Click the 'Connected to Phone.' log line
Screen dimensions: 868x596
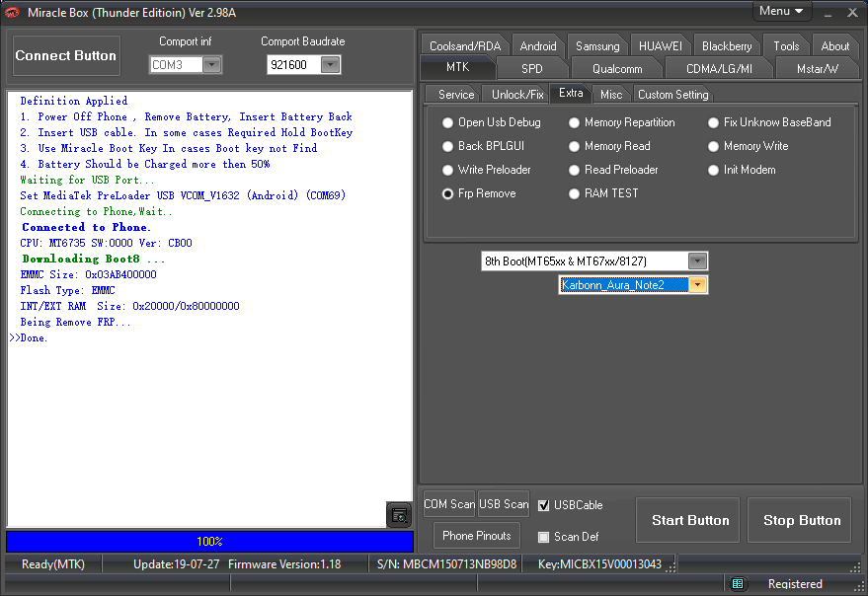tap(86, 227)
